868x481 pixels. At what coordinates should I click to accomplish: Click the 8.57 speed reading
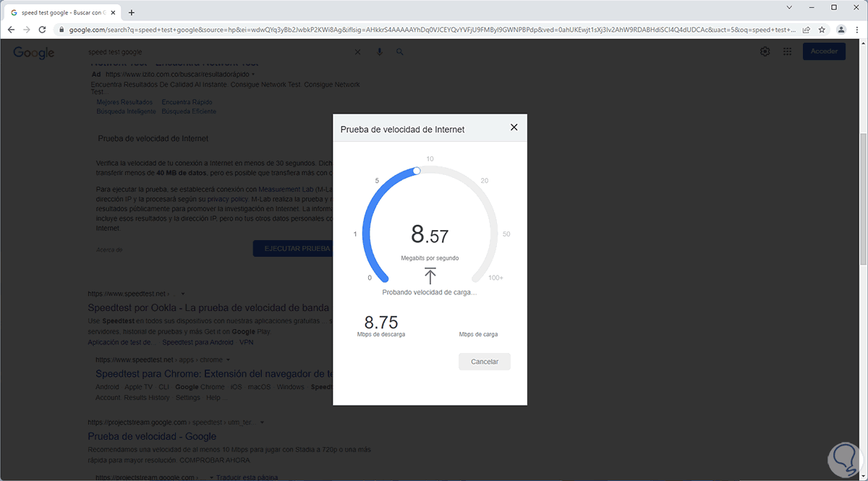pos(430,235)
